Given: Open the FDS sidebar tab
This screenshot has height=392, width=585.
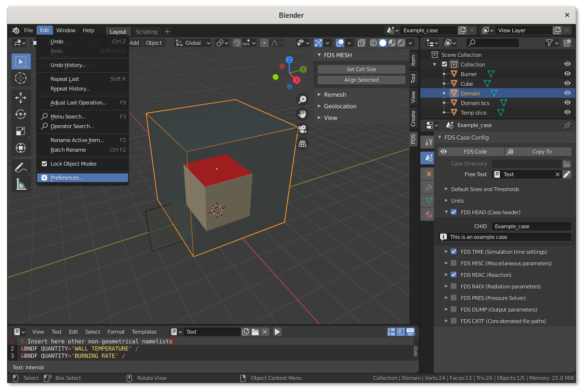Looking at the screenshot, I should coord(413,139).
